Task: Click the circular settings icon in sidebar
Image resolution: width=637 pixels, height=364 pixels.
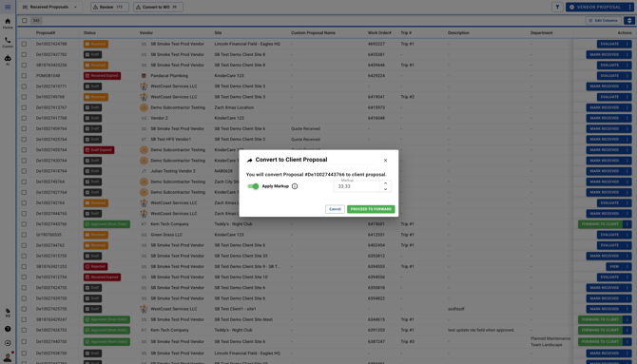Action: 8,343
